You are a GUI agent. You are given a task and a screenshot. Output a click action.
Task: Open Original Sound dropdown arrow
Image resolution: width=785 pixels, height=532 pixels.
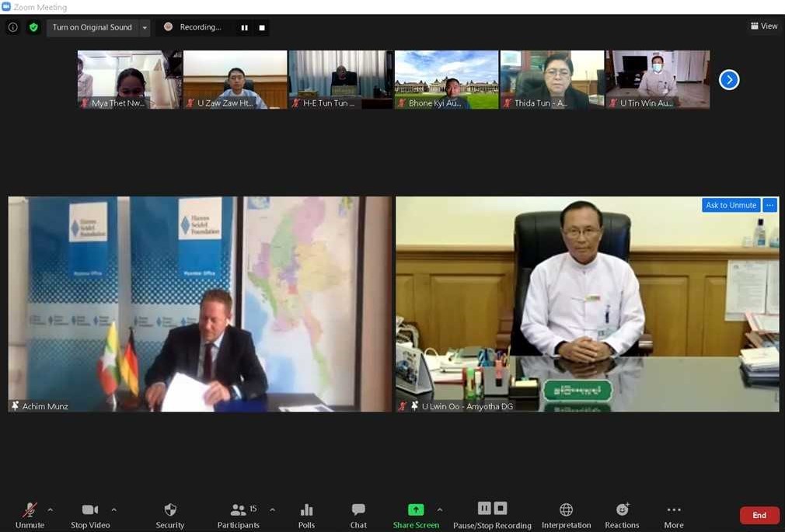pyautogui.click(x=145, y=27)
